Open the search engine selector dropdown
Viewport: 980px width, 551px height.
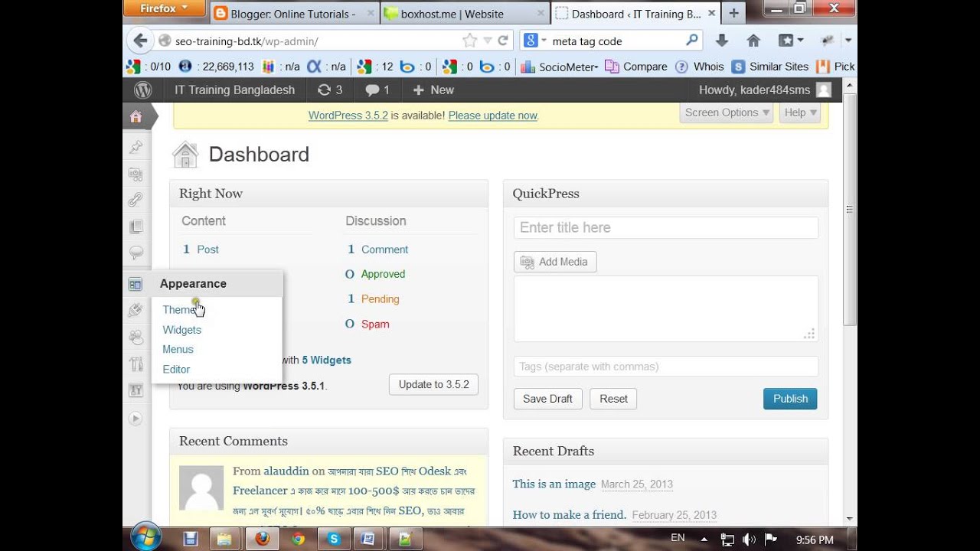point(534,41)
